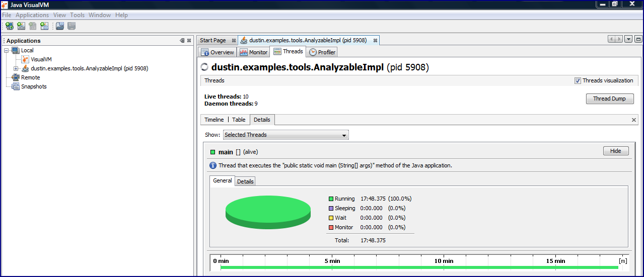The image size is (644, 277).
Task: Click Java VisualVM title bar app icon
Action: [x=5, y=5]
